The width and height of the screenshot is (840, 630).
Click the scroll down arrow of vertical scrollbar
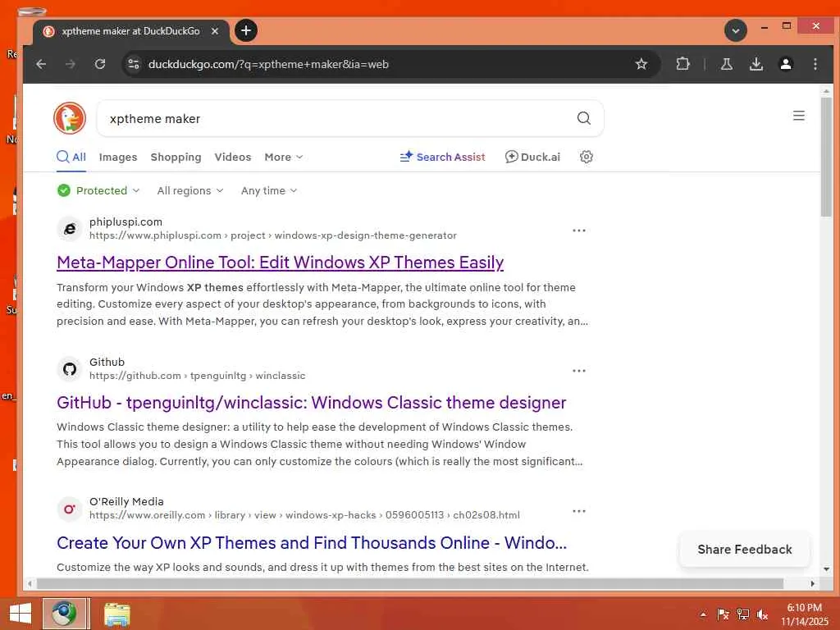click(x=827, y=568)
